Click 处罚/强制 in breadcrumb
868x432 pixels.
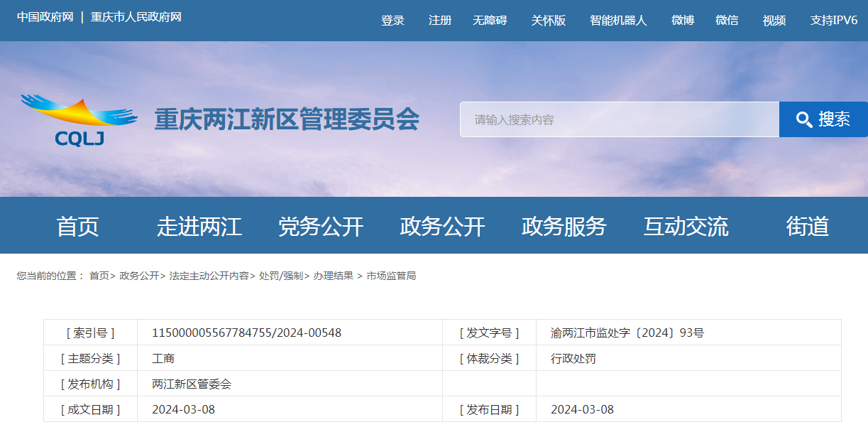(281, 276)
